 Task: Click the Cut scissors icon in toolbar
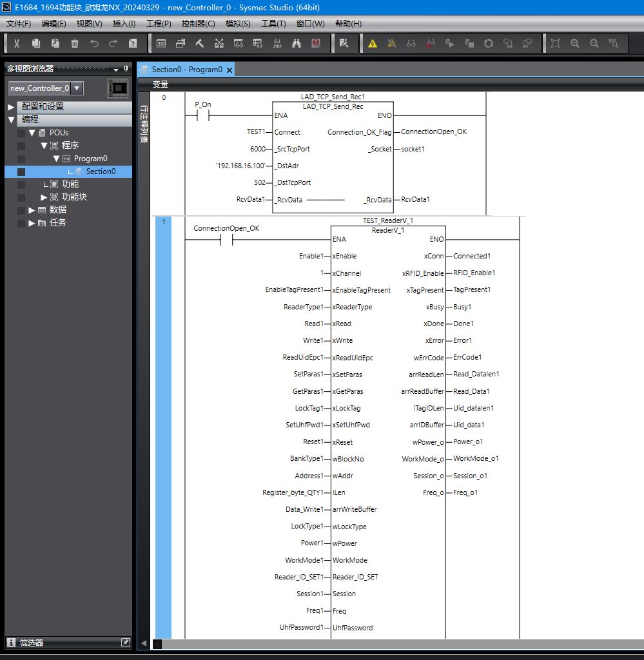pos(17,43)
